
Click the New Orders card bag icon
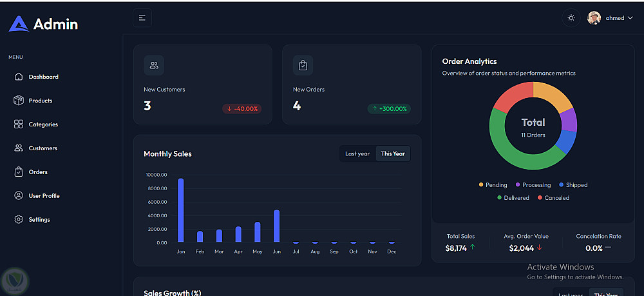coord(303,65)
